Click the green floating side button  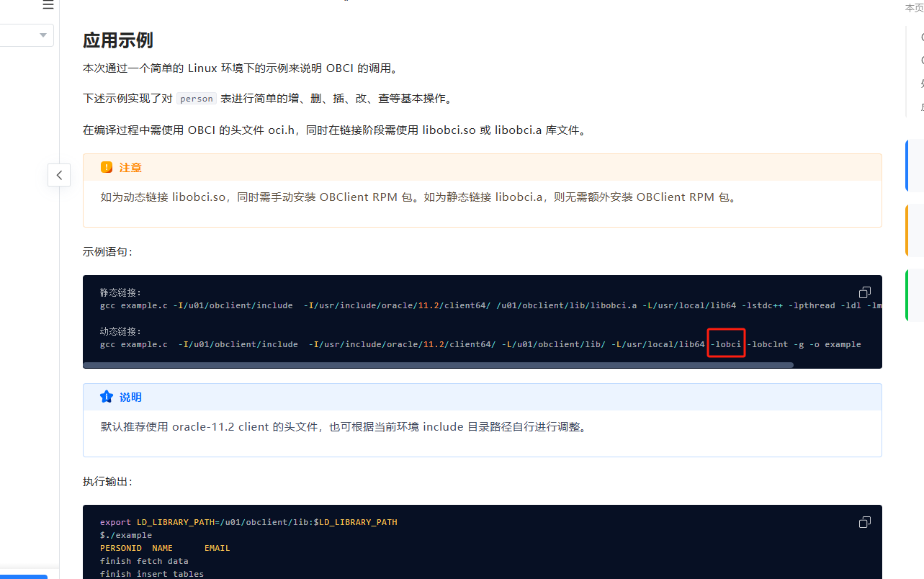click(x=915, y=295)
